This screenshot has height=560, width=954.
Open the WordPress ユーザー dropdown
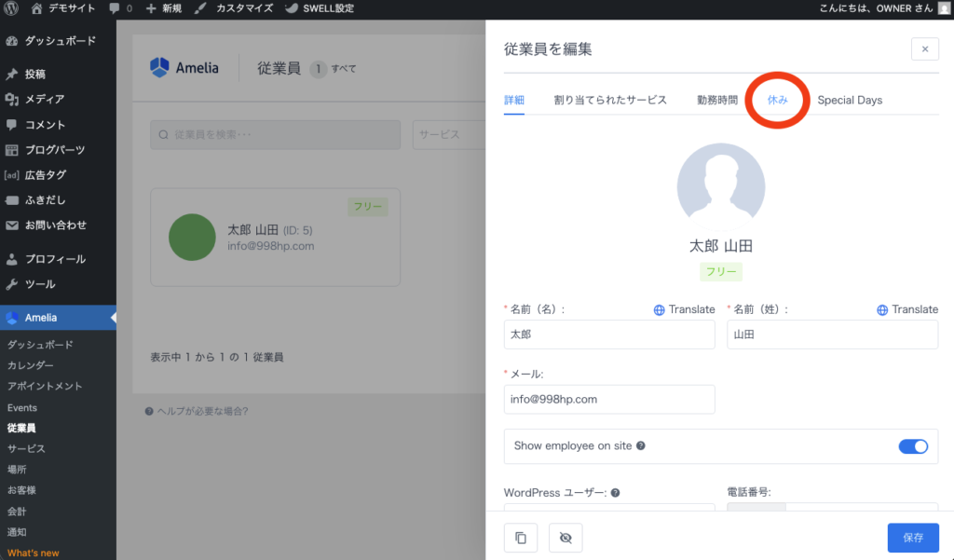click(609, 510)
